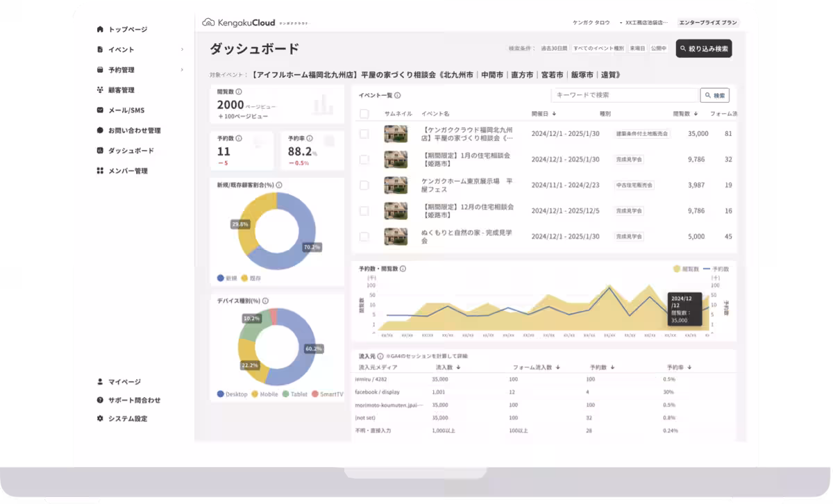
Task: Click the info icon next to デバイス種別(%)
Action: [265, 301]
